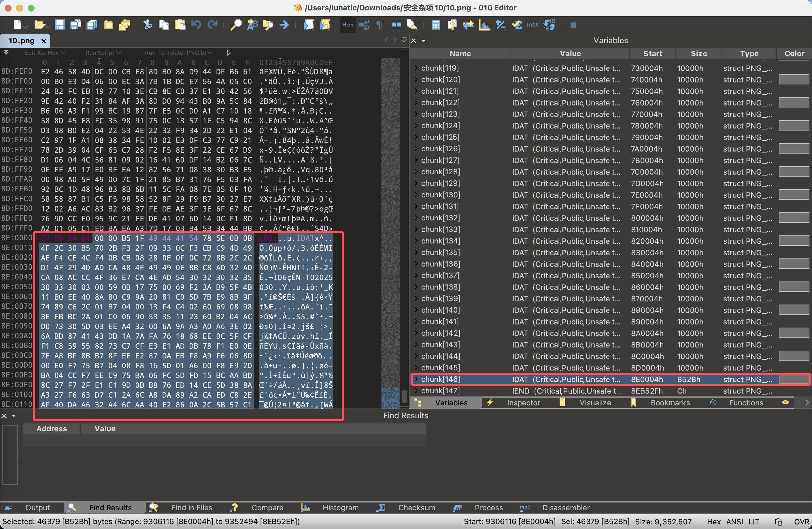
Task: Click the Base Converter 10/16 icon
Action: pos(549,25)
